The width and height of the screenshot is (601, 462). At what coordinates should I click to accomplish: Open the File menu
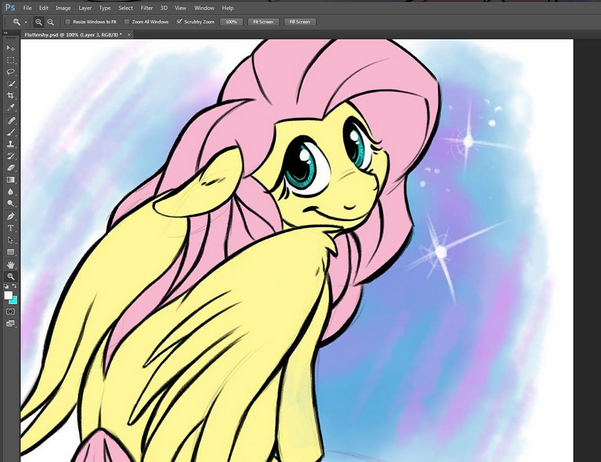pyautogui.click(x=27, y=8)
